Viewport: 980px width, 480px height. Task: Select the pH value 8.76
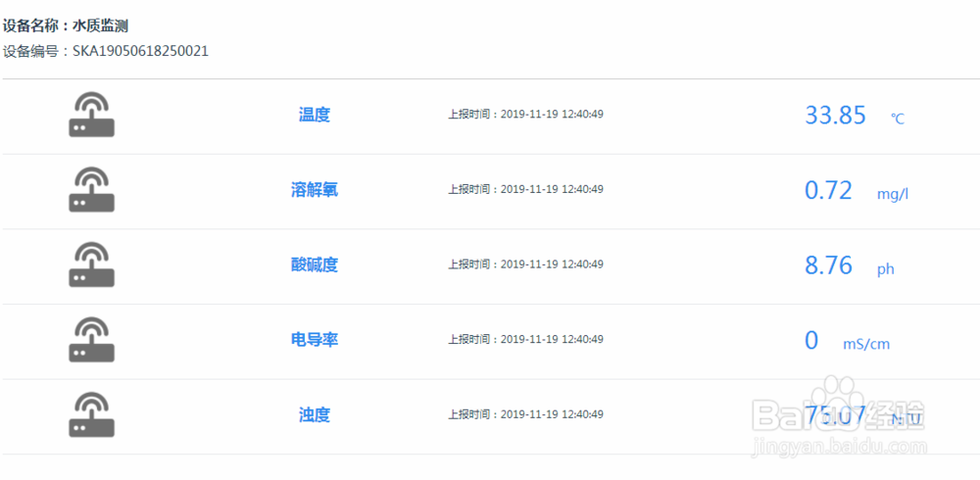click(828, 265)
